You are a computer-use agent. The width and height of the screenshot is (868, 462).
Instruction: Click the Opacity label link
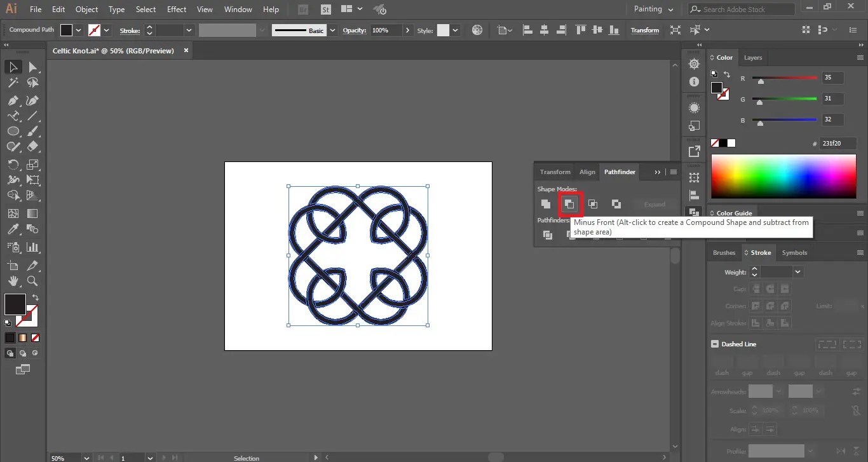pyautogui.click(x=355, y=30)
